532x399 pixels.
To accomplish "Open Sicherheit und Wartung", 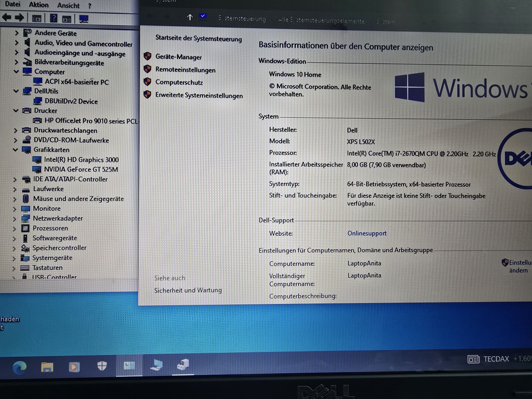I will point(188,290).
